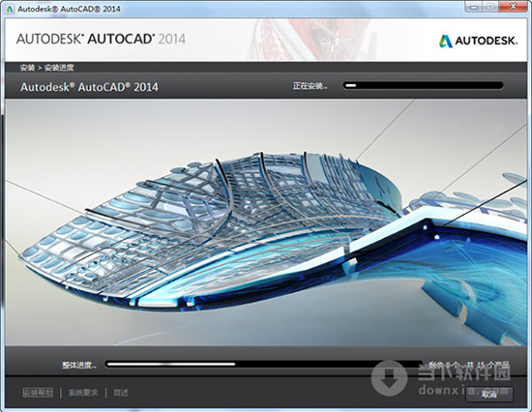This screenshot has width=532, height=412.
Task: Click the 安装 > 安装进度 breadcrumb text
Action: [x=46, y=68]
